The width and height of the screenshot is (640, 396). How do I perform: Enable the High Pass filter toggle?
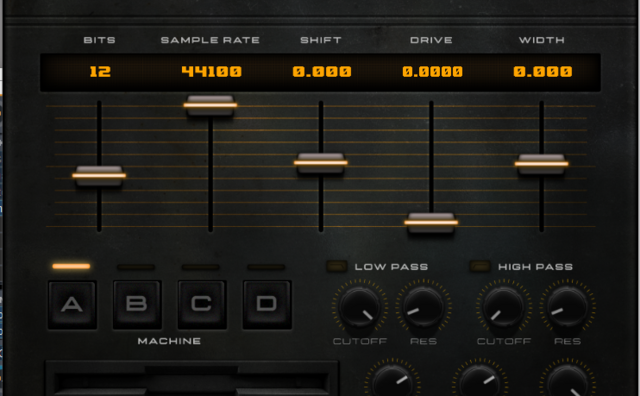click(x=480, y=266)
